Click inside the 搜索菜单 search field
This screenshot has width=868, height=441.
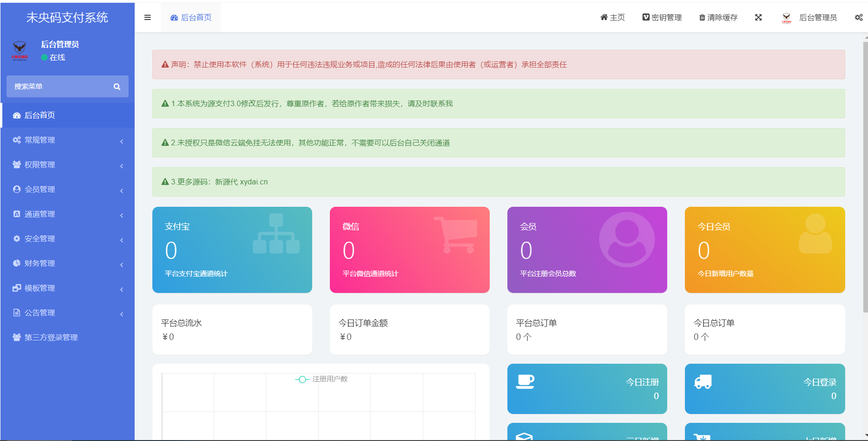(61, 86)
